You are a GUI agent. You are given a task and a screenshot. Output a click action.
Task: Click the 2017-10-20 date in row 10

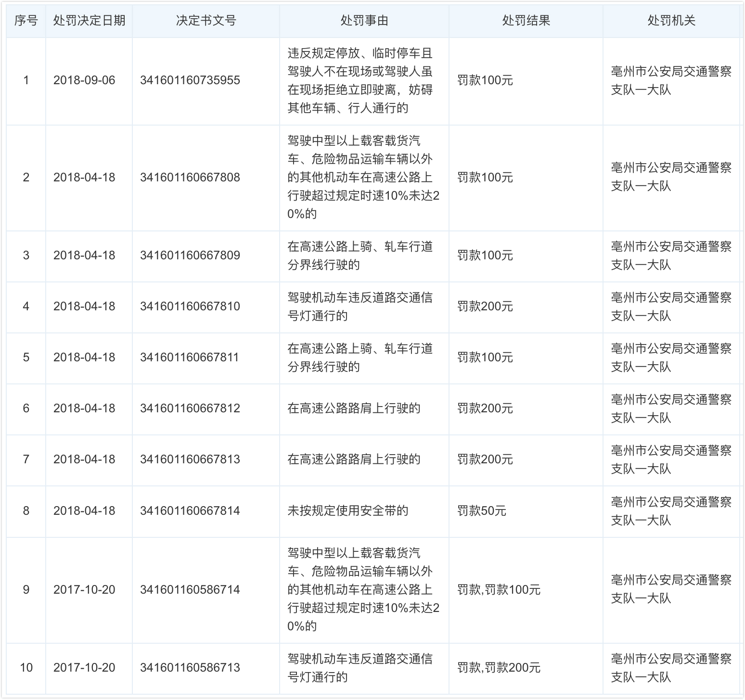(84, 668)
